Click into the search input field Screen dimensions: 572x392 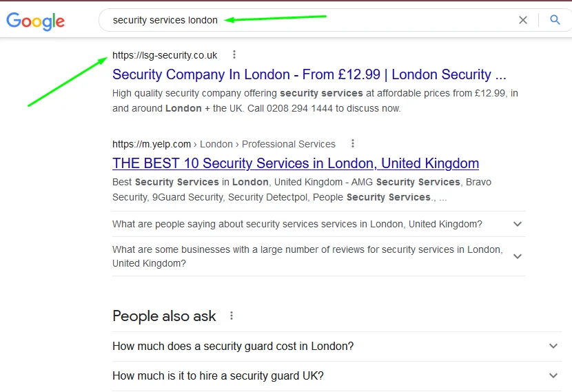(x=310, y=20)
